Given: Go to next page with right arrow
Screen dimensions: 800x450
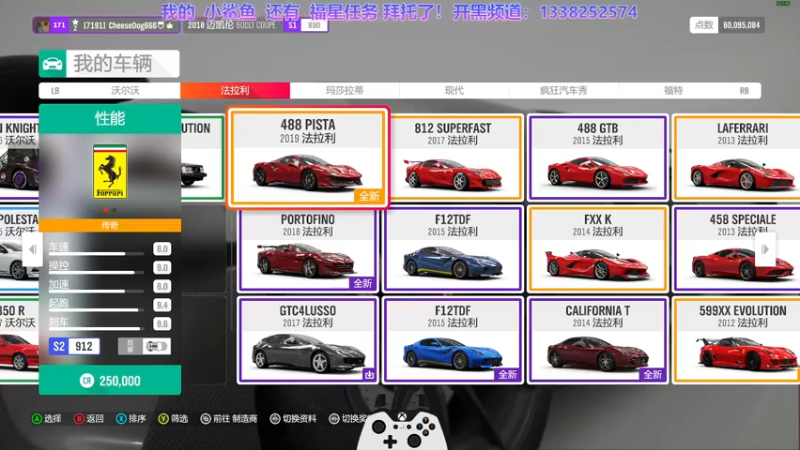Looking at the screenshot, I should (765, 249).
